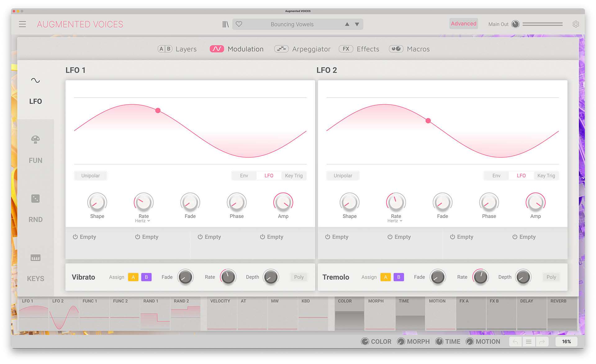
Task: Switch to the Macros tab
Action: pyautogui.click(x=409, y=49)
